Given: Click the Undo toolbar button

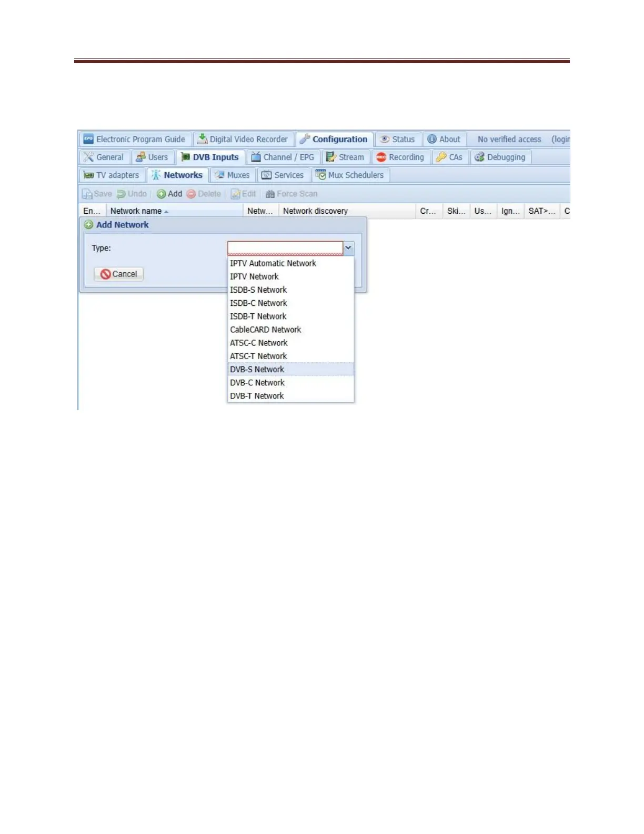Looking at the screenshot, I should click(132, 194).
